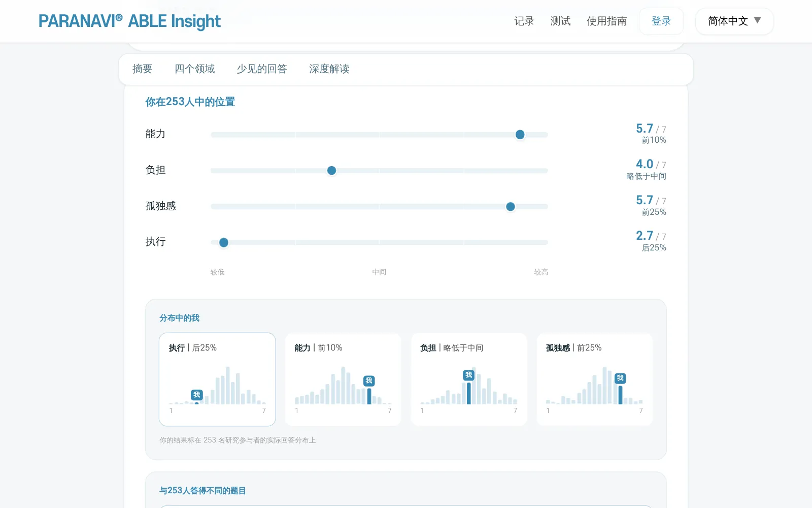This screenshot has width=812, height=508.
Task: Click the 执行 score 2.7 / 7
Action: pos(651,236)
